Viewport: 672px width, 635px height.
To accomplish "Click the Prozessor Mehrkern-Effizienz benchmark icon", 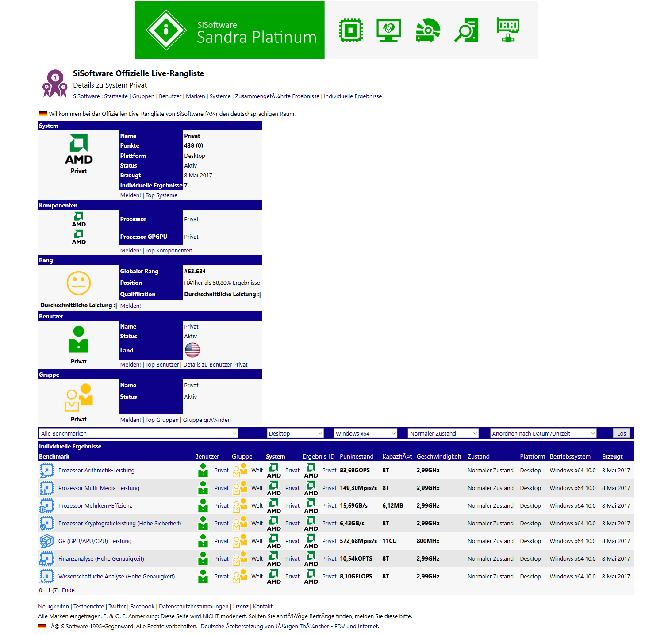I will (x=46, y=505).
